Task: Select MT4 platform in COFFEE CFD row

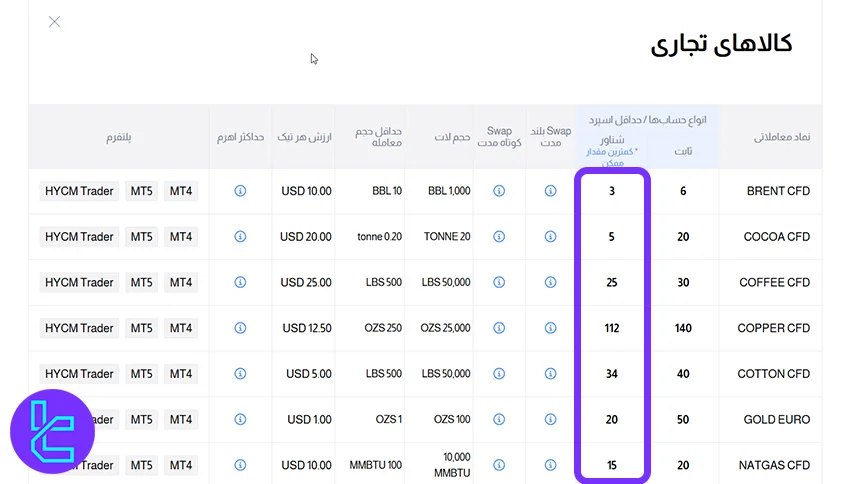Action: click(181, 282)
